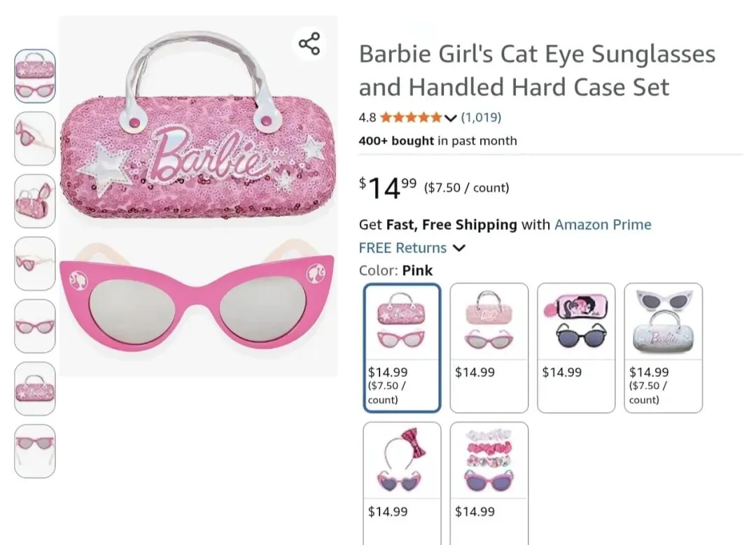View the fourth thumbnail of angled sunglasses
The height and width of the screenshot is (545, 756).
[35, 264]
